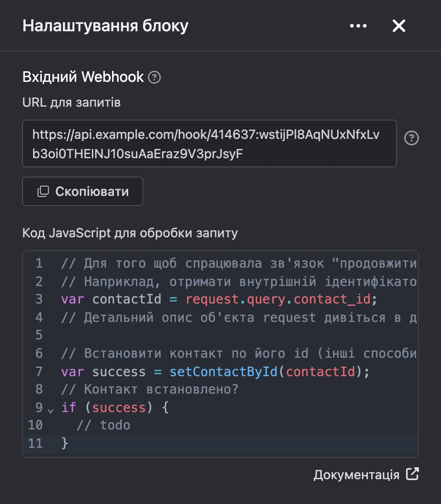Image resolution: width=441 pixels, height=504 pixels.
Task: Click the webhook URL input field
Action: (209, 143)
